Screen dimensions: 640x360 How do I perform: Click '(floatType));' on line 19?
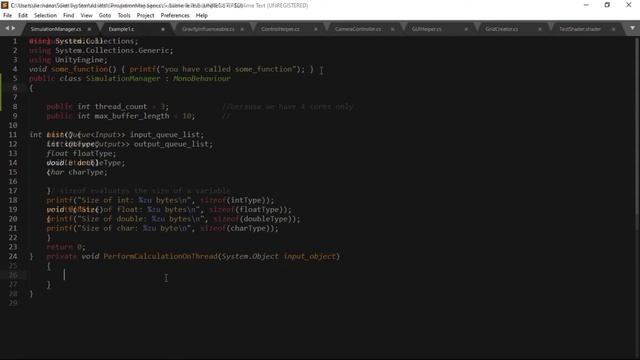(x=264, y=210)
